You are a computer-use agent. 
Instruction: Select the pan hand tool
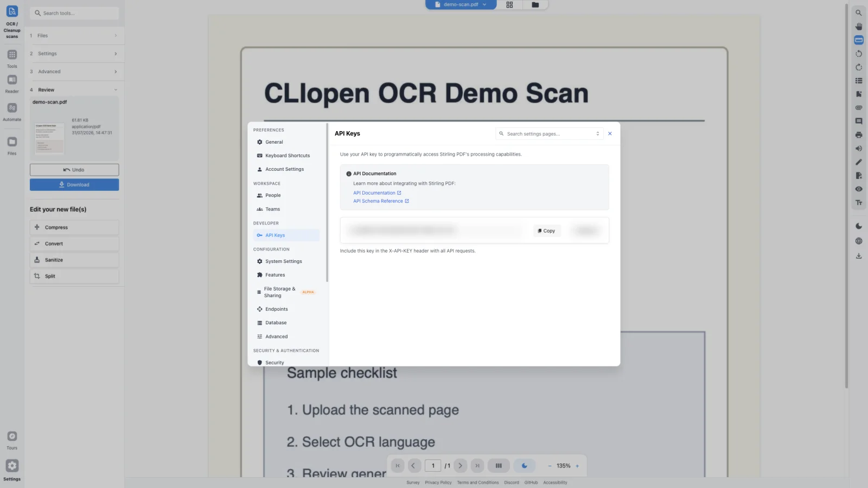click(x=859, y=26)
